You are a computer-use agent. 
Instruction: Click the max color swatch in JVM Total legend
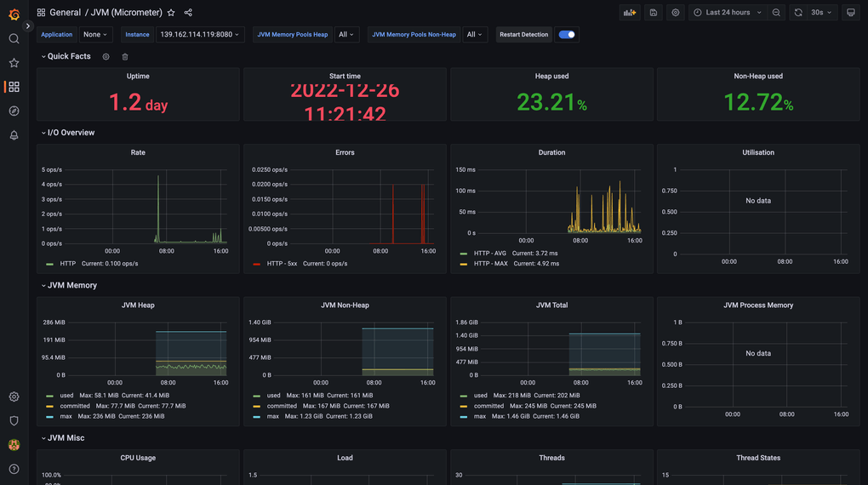click(464, 417)
